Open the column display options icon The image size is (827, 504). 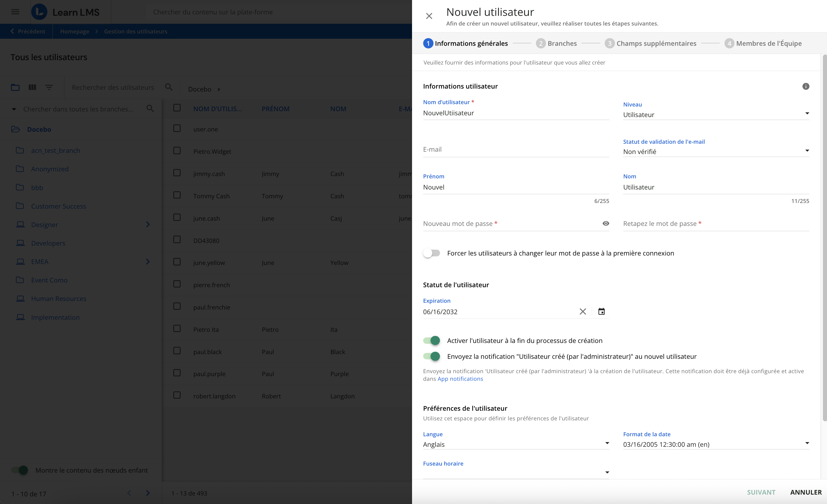(x=32, y=87)
